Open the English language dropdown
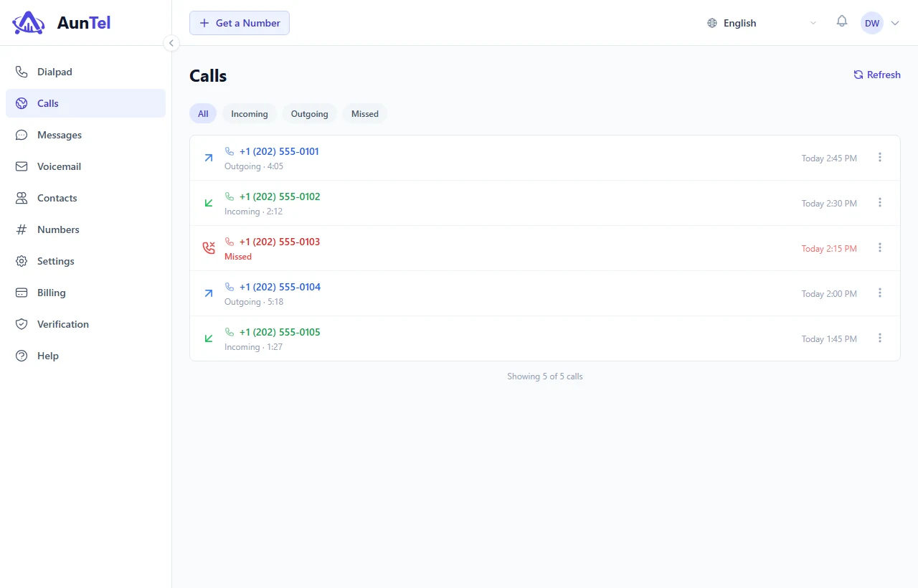The width and height of the screenshot is (918, 588). tap(762, 23)
